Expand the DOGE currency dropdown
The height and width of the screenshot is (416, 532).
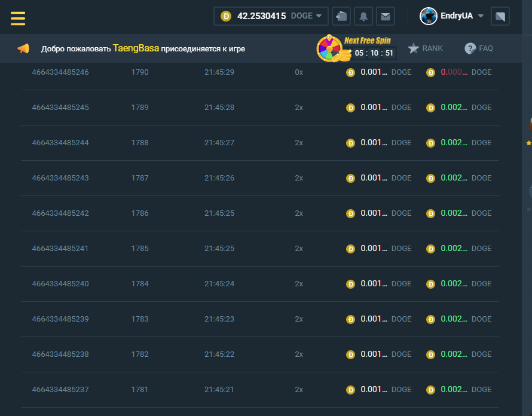coord(319,16)
